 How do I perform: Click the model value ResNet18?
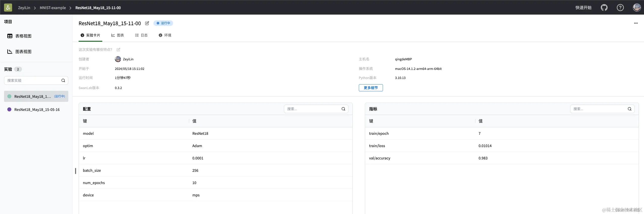pos(200,134)
